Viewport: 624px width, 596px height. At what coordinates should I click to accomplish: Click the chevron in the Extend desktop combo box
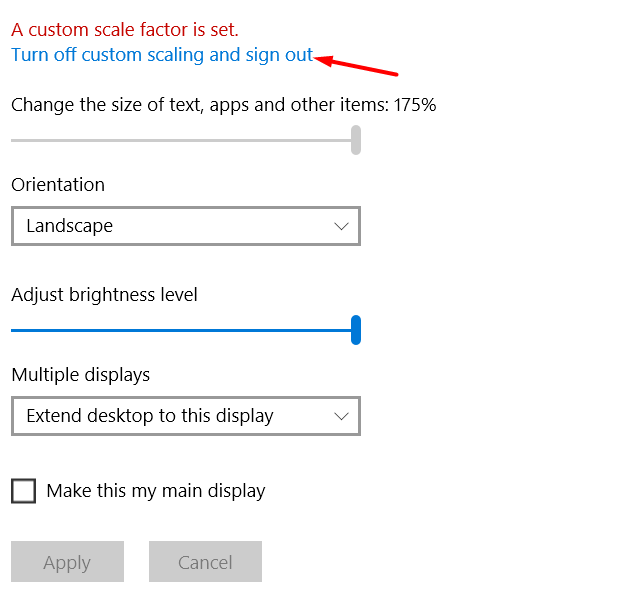(x=341, y=416)
